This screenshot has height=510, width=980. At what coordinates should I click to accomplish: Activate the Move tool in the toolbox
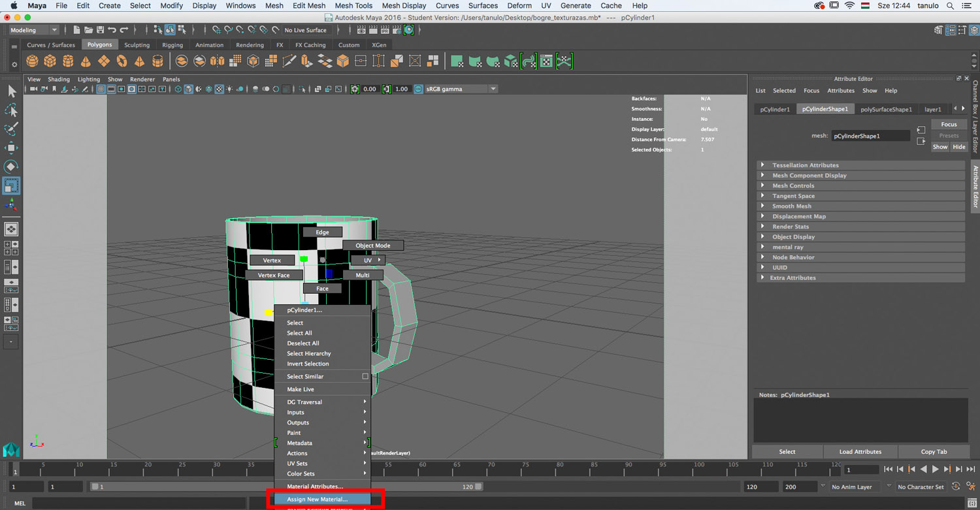pos(11,148)
